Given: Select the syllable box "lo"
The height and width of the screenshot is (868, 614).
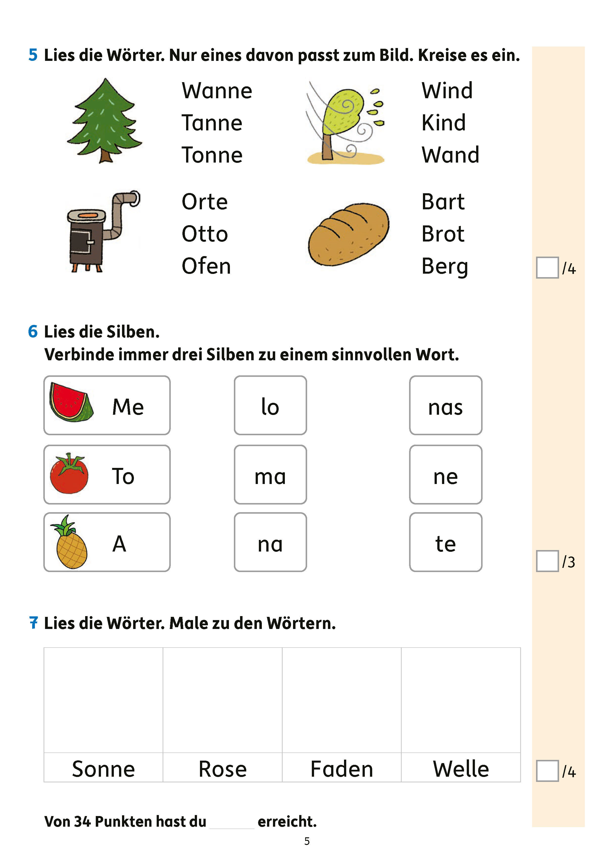Looking at the screenshot, I should 270,405.
